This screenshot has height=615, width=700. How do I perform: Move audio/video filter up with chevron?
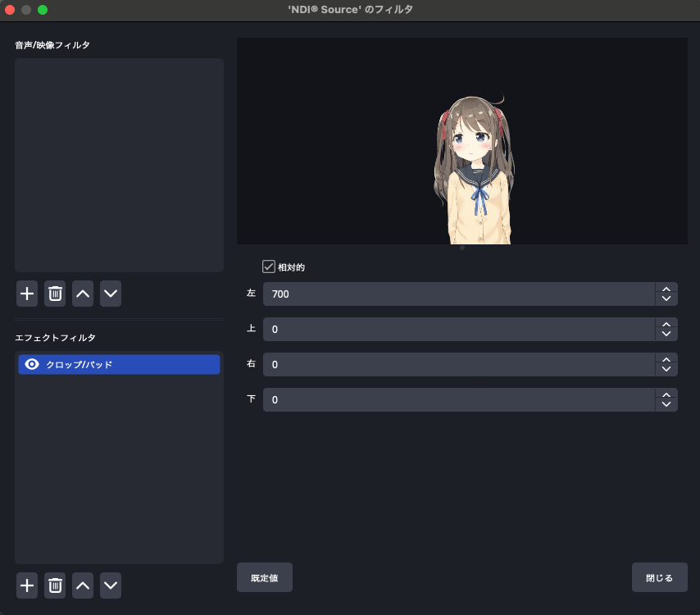point(83,294)
